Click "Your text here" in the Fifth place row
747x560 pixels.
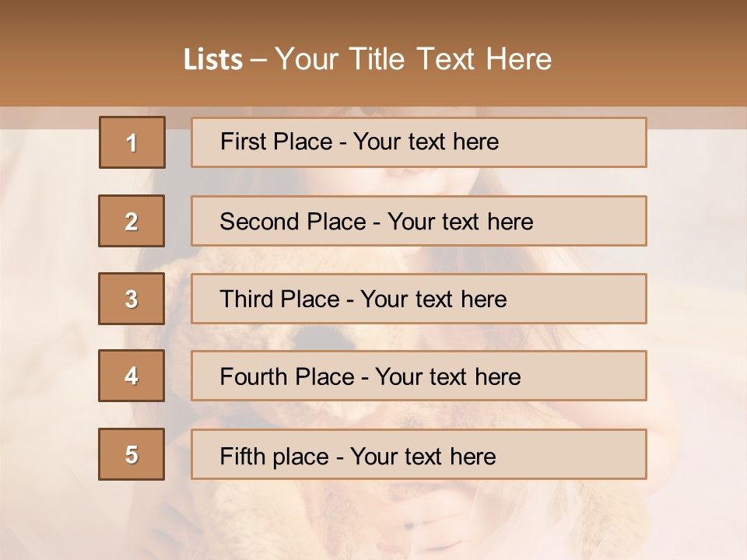coord(423,456)
